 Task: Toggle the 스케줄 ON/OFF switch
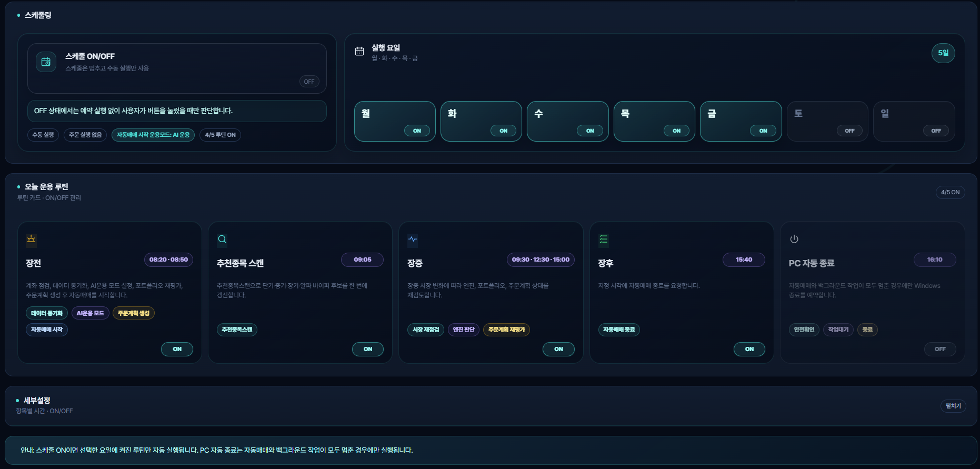(309, 82)
